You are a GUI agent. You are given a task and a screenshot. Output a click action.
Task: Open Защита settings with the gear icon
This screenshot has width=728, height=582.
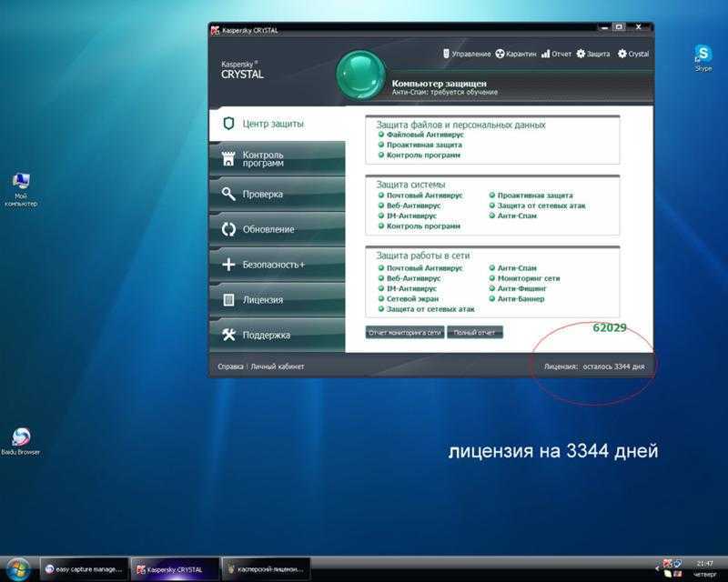(593, 54)
